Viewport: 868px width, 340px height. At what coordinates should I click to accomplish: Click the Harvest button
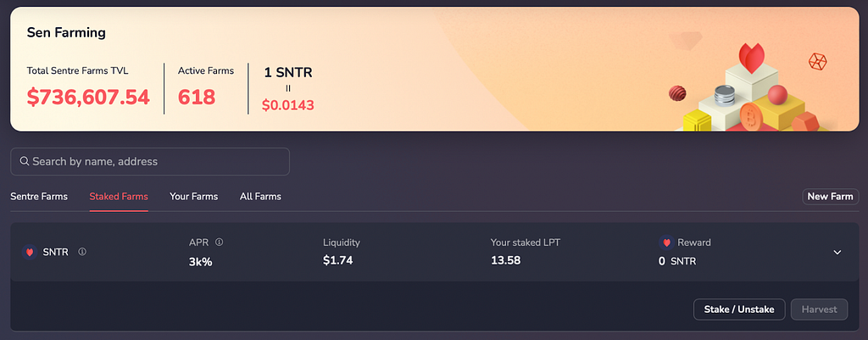(x=820, y=309)
